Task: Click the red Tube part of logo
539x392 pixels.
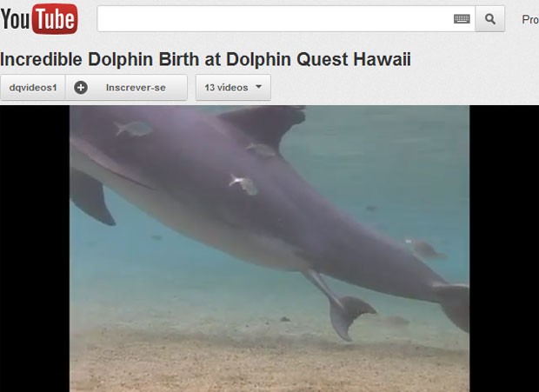Action: pos(55,19)
